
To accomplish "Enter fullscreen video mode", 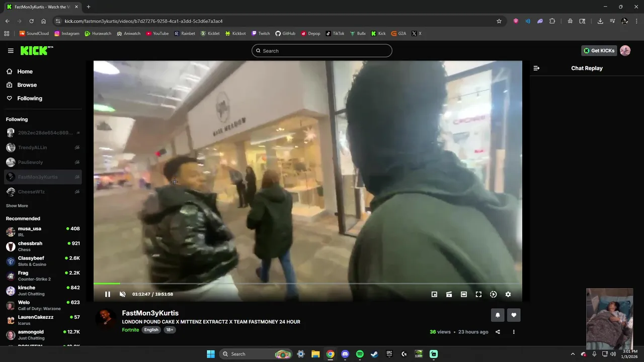I will click(478, 294).
